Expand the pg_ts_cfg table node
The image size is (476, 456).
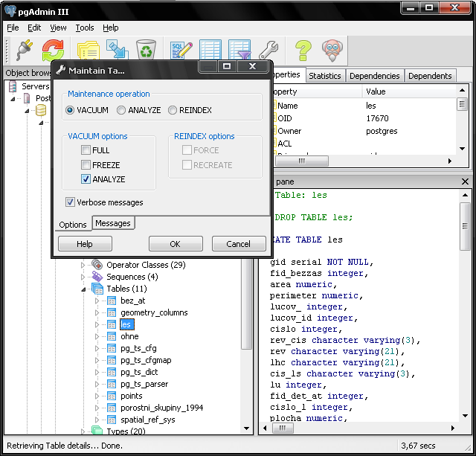click(x=97, y=349)
